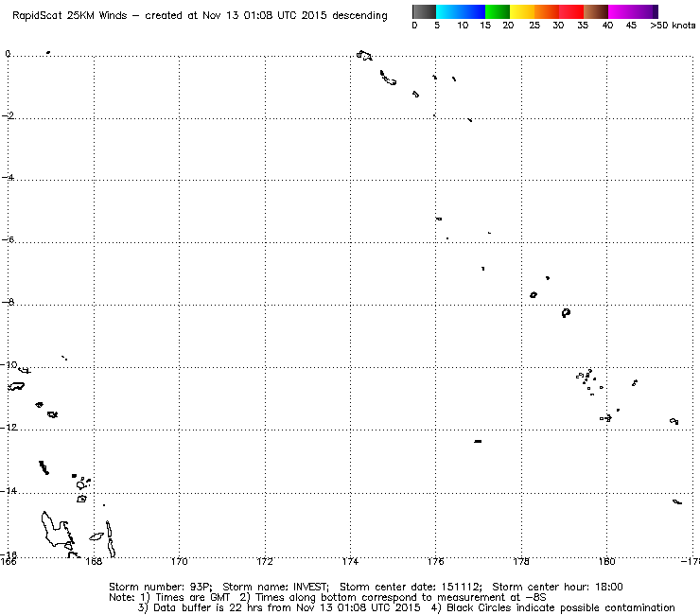Click the 'Storm center hour: 18:00' text

point(557,587)
